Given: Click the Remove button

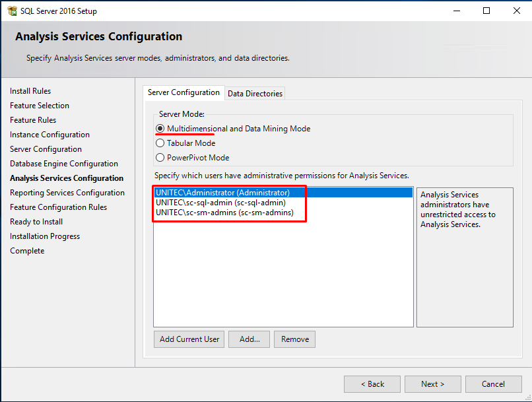Looking at the screenshot, I should click(x=294, y=339).
